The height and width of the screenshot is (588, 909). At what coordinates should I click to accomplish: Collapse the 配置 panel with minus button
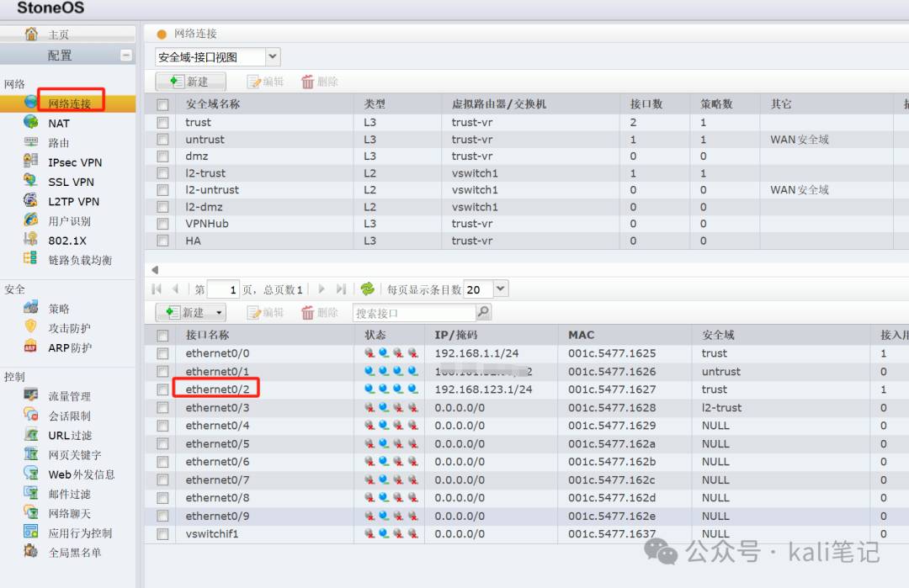pyautogui.click(x=125, y=55)
